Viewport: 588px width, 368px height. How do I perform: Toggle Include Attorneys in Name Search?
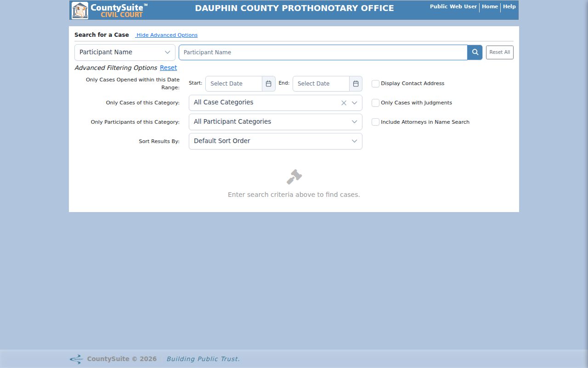pyautogui.click(x=375, y=122)
